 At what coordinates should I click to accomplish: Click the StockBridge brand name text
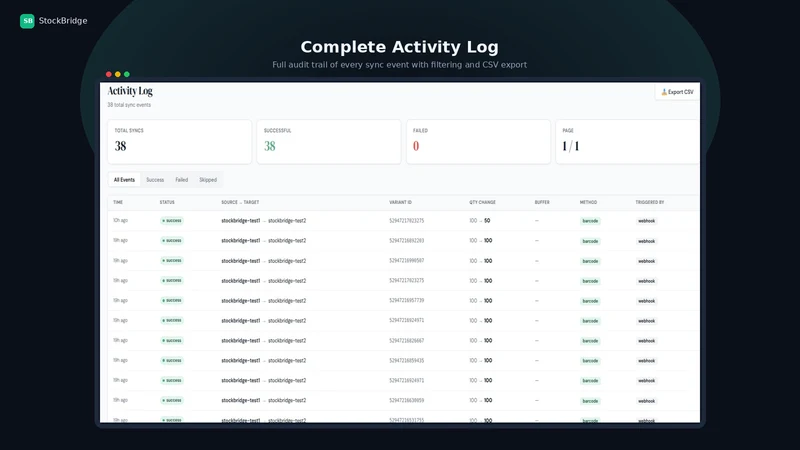pos(63,21)
